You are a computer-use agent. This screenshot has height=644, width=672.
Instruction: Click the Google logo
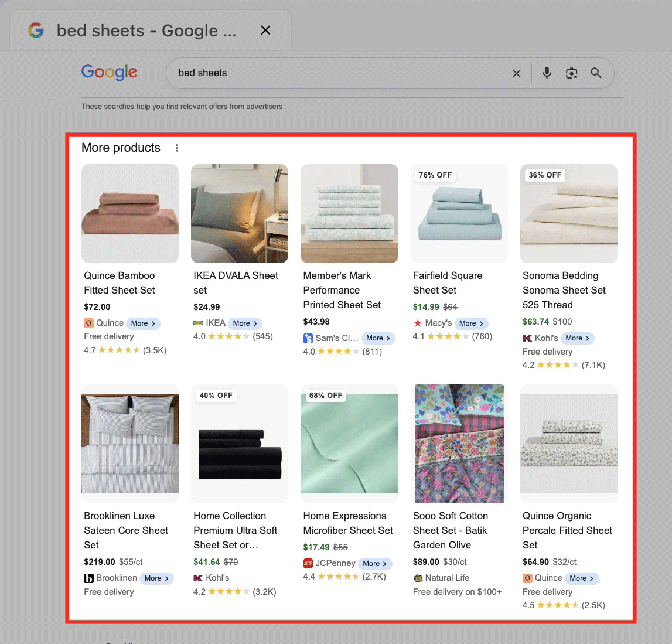coord(110,72)
